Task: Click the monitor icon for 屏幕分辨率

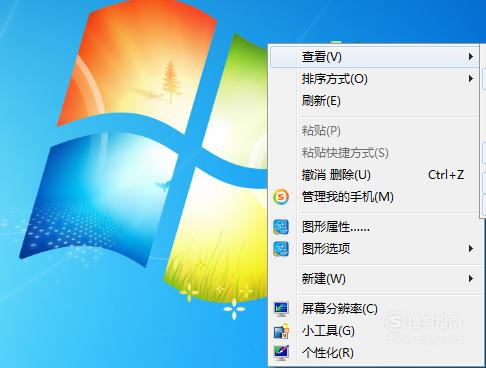Action: pos(281,309)
